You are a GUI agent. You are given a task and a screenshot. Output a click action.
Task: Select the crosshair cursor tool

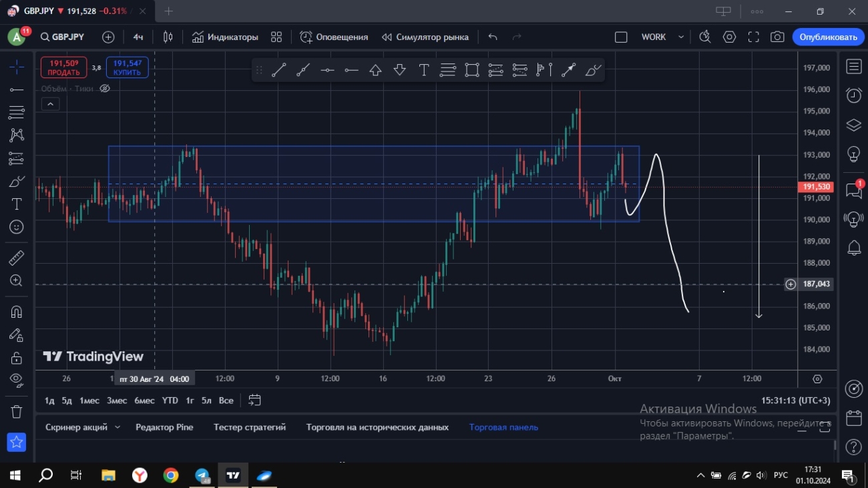click(x=17, y=66)
